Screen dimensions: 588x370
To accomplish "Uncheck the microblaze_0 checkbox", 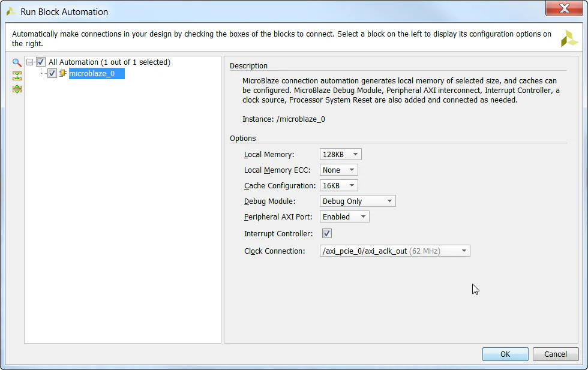I will click(x=52, y=73).
